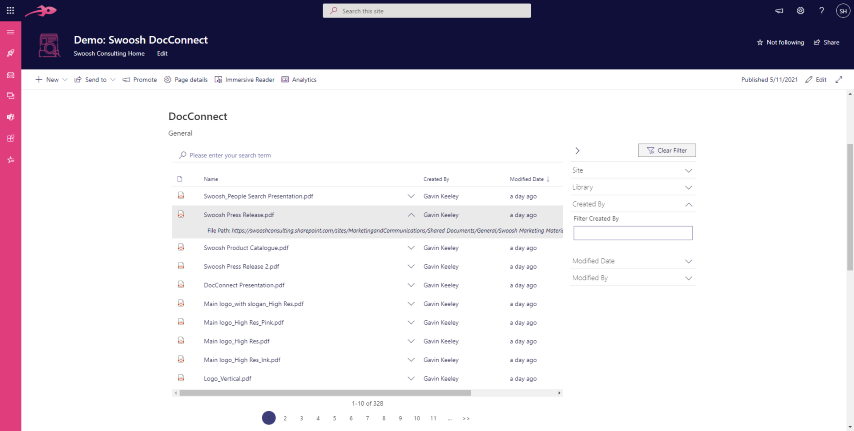Click the search magnifier in document search box
Image resolution: width=854 pixels, height=431 pixels.
tap(182, 155)
